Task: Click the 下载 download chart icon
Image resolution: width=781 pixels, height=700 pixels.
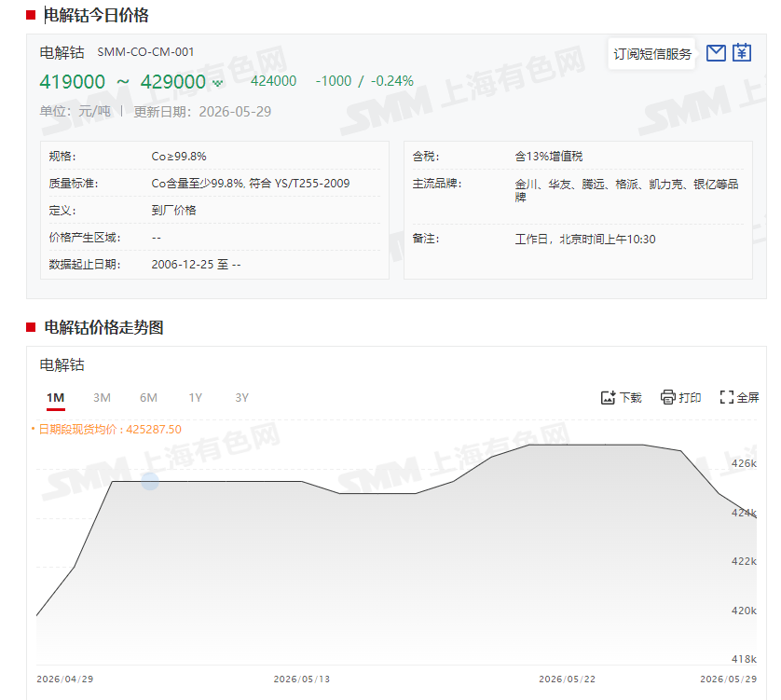Action: click(609, 398)
